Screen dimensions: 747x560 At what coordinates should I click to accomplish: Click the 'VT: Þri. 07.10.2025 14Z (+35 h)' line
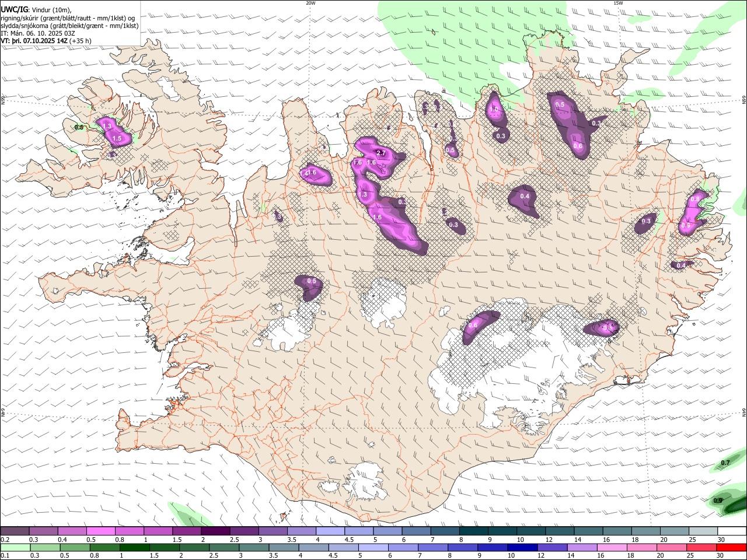pyautogui.click(x=46, y=41)
